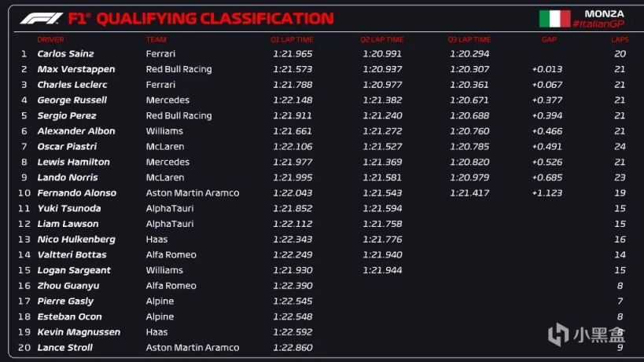The height and width of the screenshot is (362, 644).
Task: Select driver Carlos Sainz
Action: [x=65, y=54]
